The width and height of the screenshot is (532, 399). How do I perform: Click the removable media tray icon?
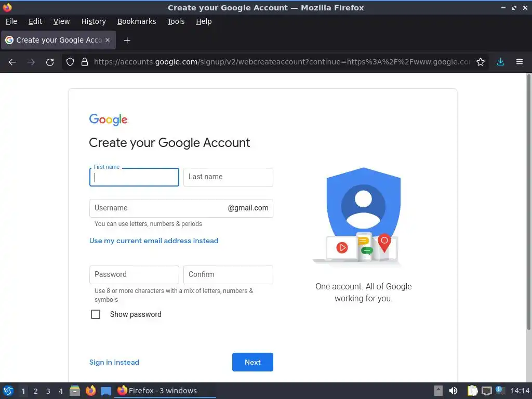[438, 391]
